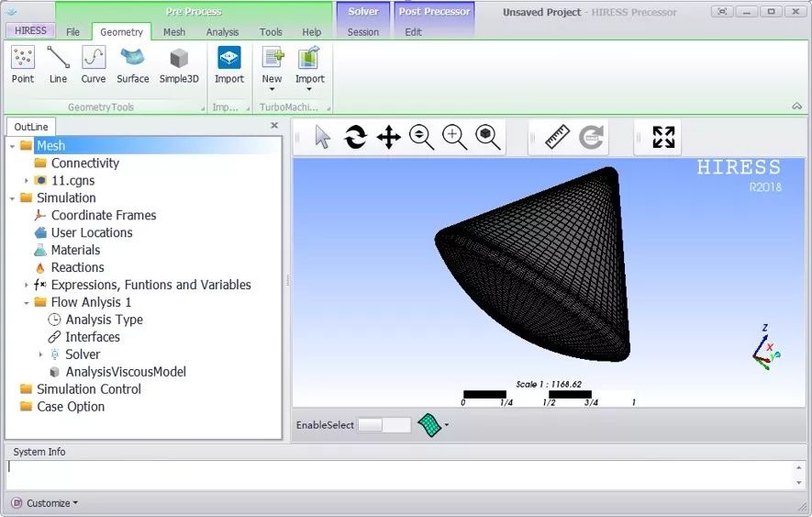Click the Analysis Type clock icon
The image size is (812, 517).
[54, 320]
